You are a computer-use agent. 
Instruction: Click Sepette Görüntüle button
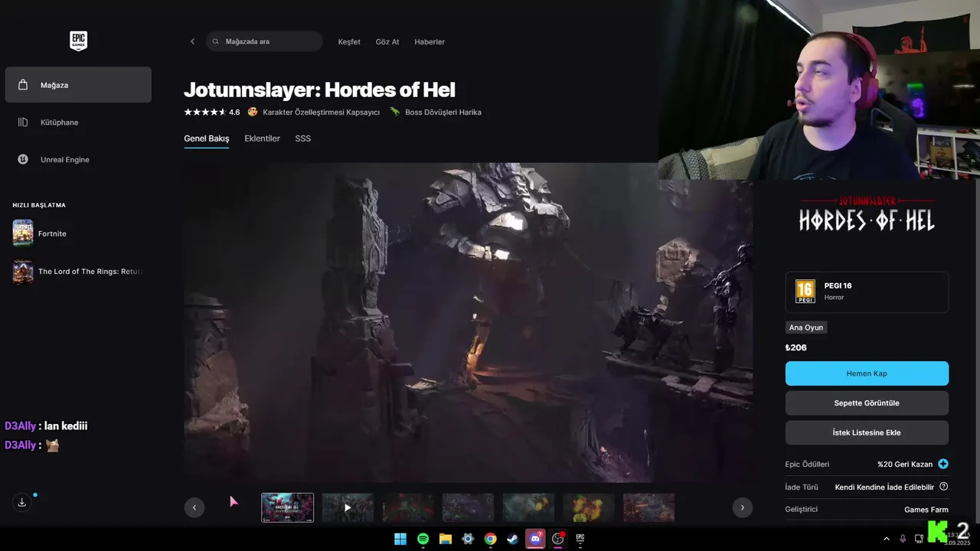click(867, 403)
